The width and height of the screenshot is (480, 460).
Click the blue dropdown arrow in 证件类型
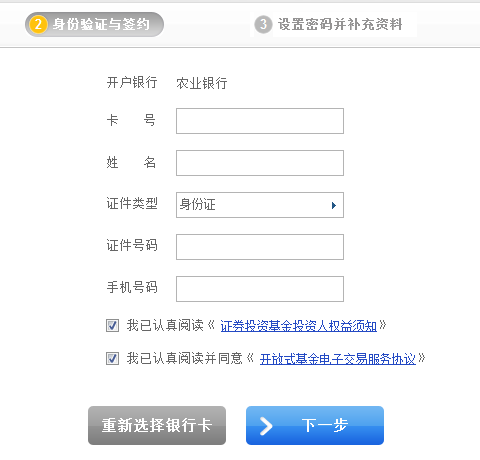[x=334, y=205]
